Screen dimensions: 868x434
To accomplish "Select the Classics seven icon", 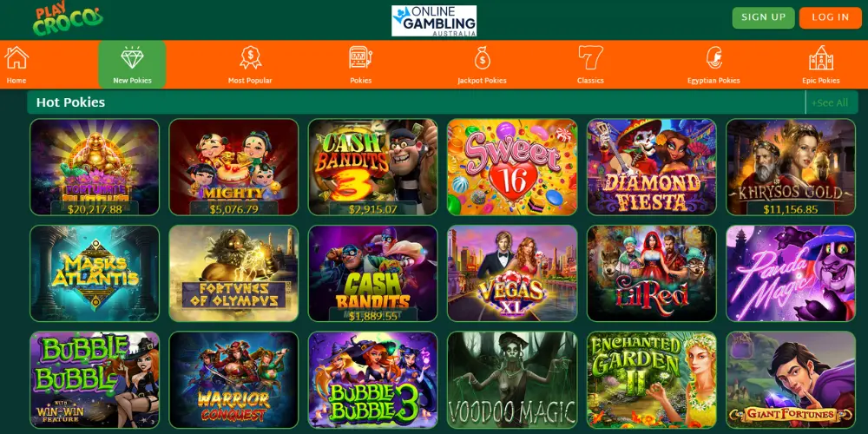I will click(590, 57).
